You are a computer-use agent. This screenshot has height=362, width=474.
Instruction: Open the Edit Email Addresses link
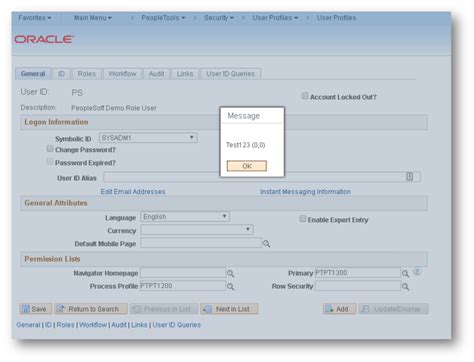tap(133, 192)
